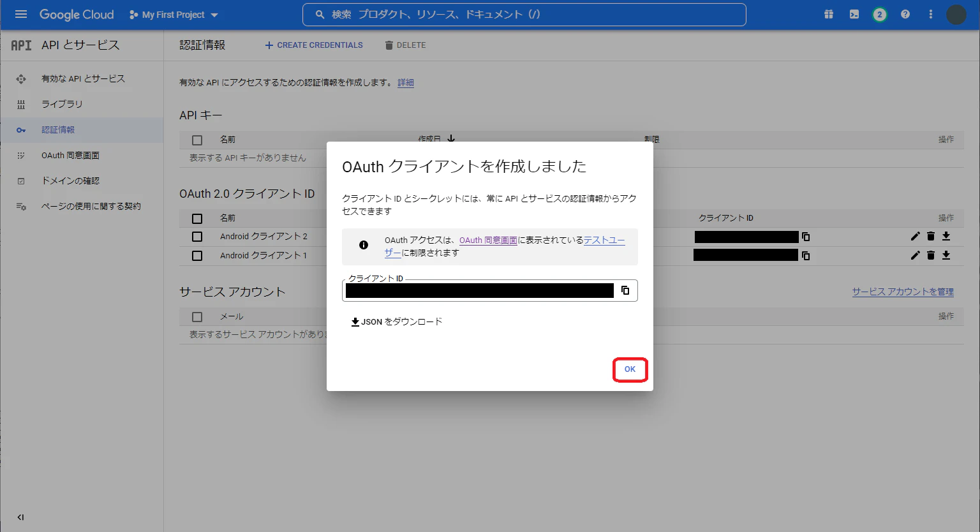Screen dimensions: 980x532
Task: Click the メール column header
Action: tap(232, 316)
